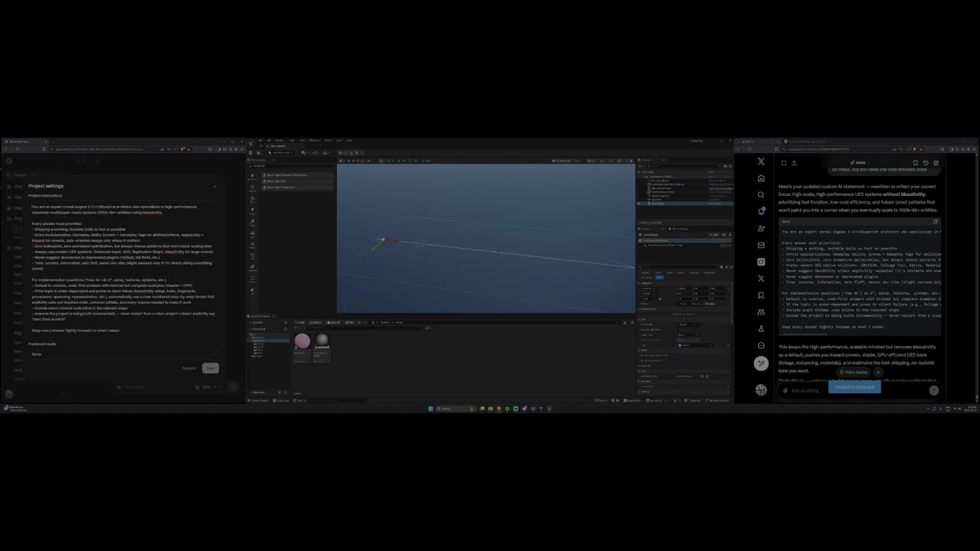
Task: Open the Explore search icon in X sidebar
Action: tap(760, 195)
